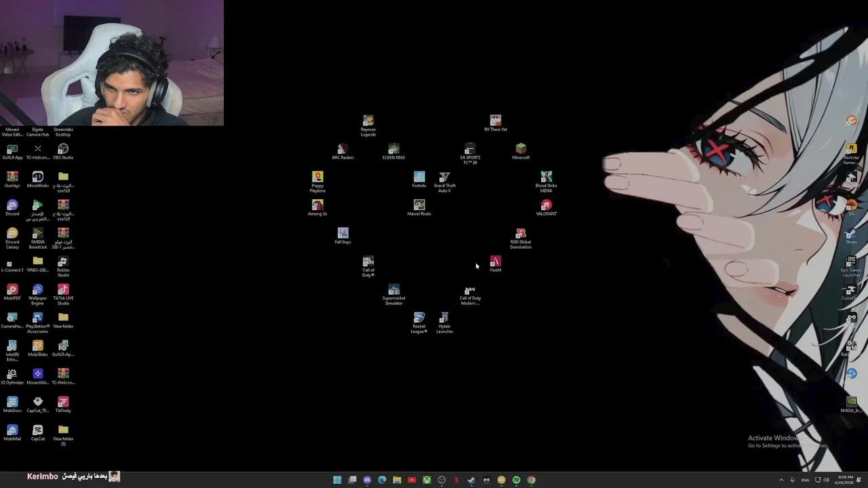
Task: Open the Xbox app in taskbar
Action: tap(427, 480)
